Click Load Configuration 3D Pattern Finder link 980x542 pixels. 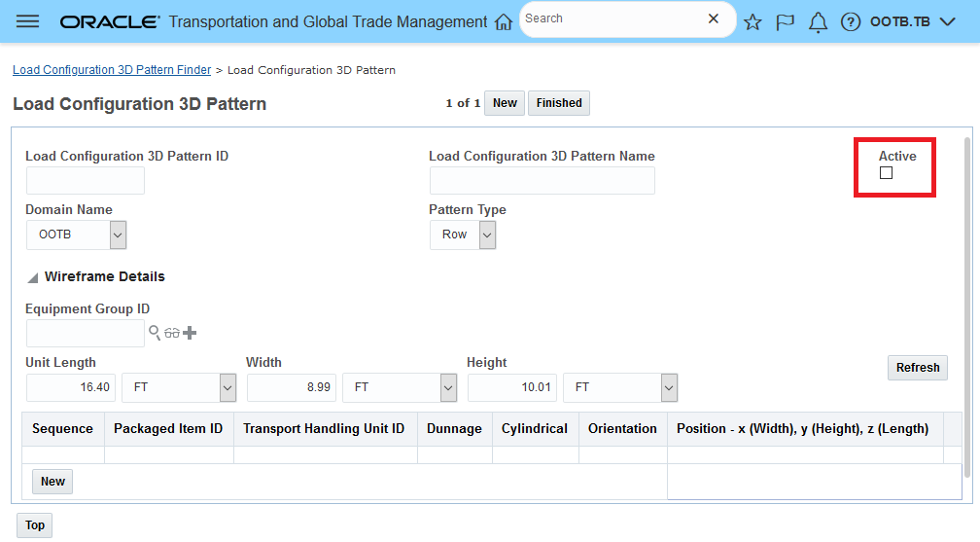pos(112,70)
